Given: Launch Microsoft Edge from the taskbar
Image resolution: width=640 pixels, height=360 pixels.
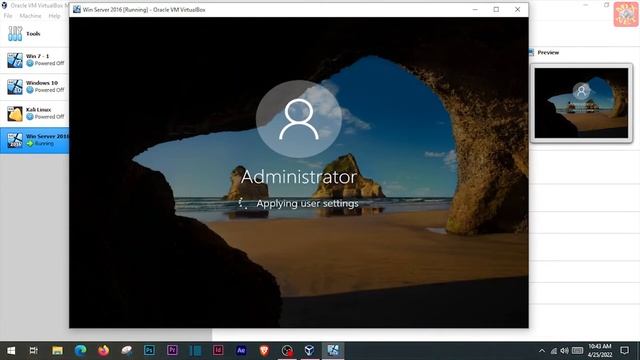Looking at the screenshot, I should 80,351.
